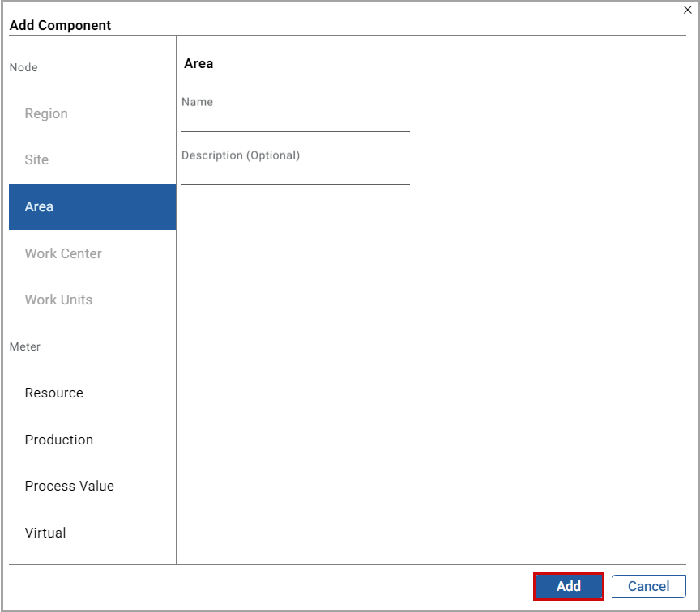Open the Process Value meter form

tap(70, 487)
